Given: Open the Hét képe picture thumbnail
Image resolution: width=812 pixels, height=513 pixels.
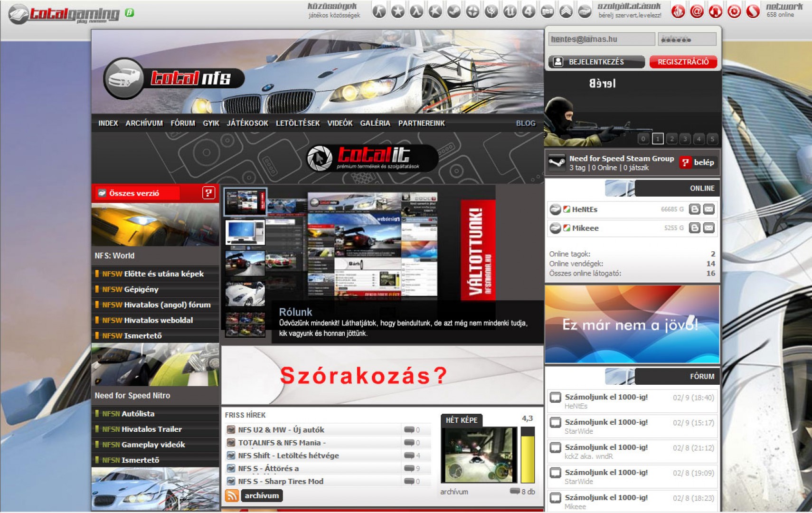Looking at the screenshot, I should [479, 455].
